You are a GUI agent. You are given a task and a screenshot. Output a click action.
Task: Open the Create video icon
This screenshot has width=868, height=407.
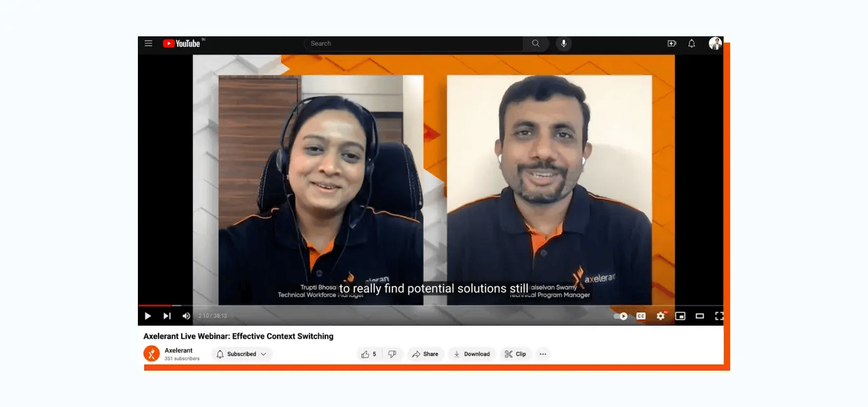pos(672,43)
